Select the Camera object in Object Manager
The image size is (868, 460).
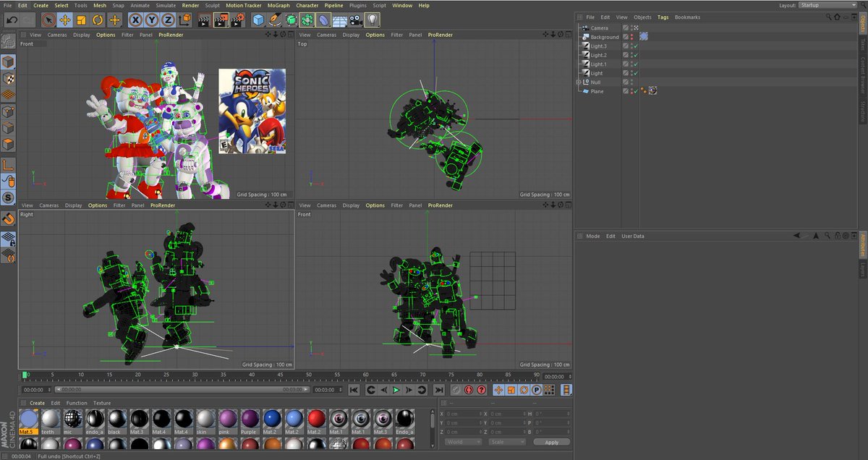click(600, 27)
